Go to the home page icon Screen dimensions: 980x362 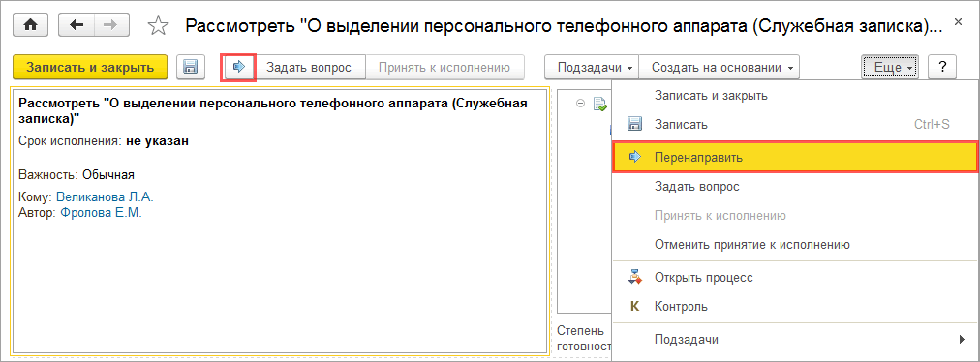(x=30, y=24)
